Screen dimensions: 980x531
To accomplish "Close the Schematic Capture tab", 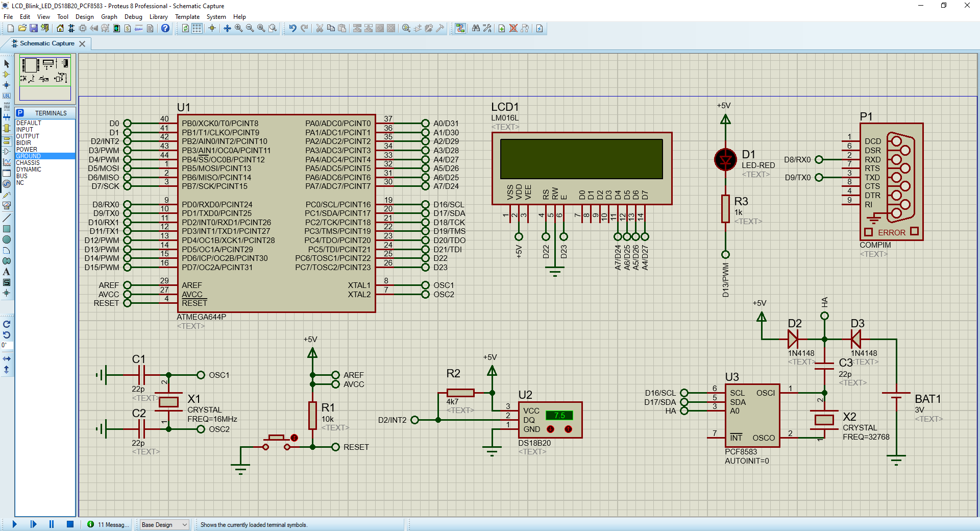I will (x=82, y=44).
